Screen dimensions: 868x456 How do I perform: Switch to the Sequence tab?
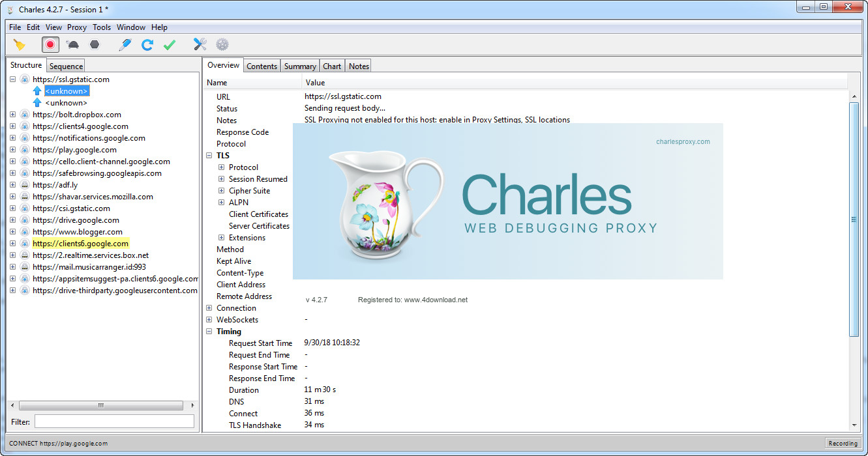[66, 66]
